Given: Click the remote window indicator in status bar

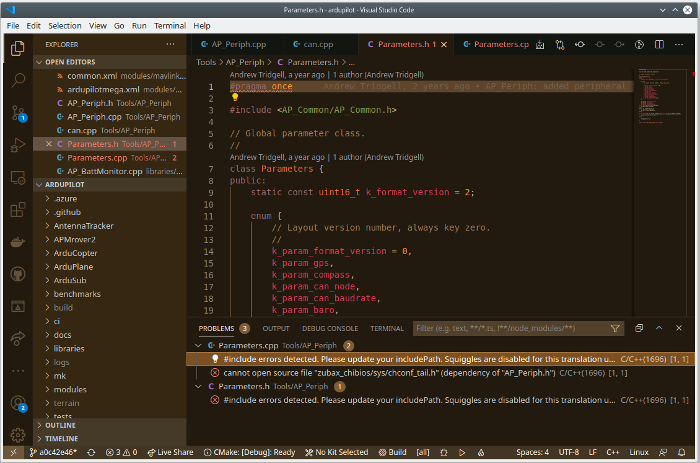Looking at the screenshot, I should click(13, 452).
